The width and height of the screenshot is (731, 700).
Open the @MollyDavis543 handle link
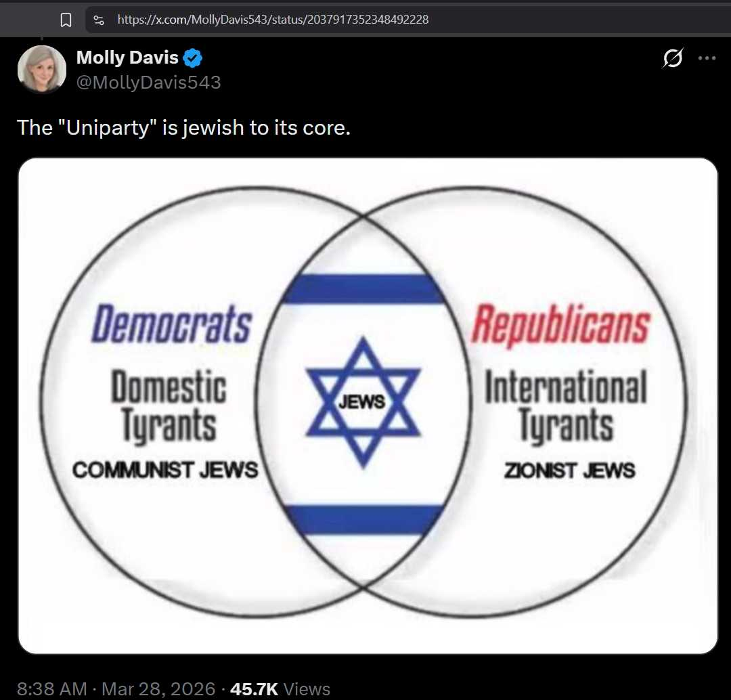point(148,83)
